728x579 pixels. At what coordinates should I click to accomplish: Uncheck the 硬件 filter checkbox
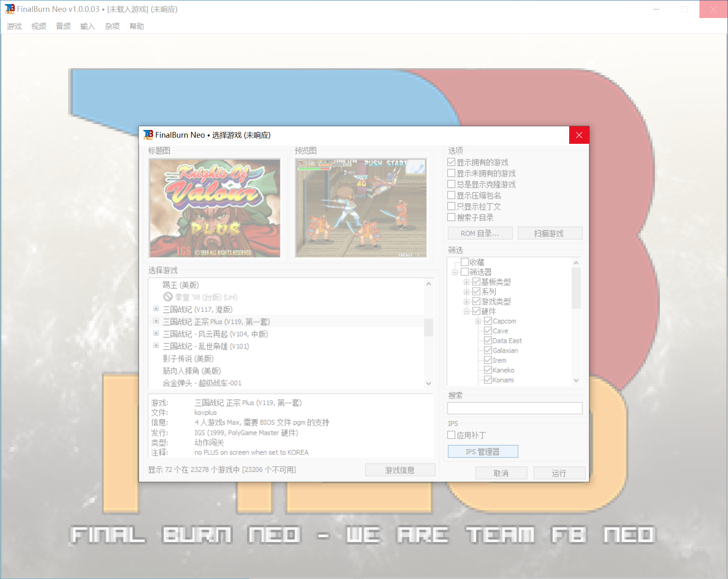(x=476, y=311)
